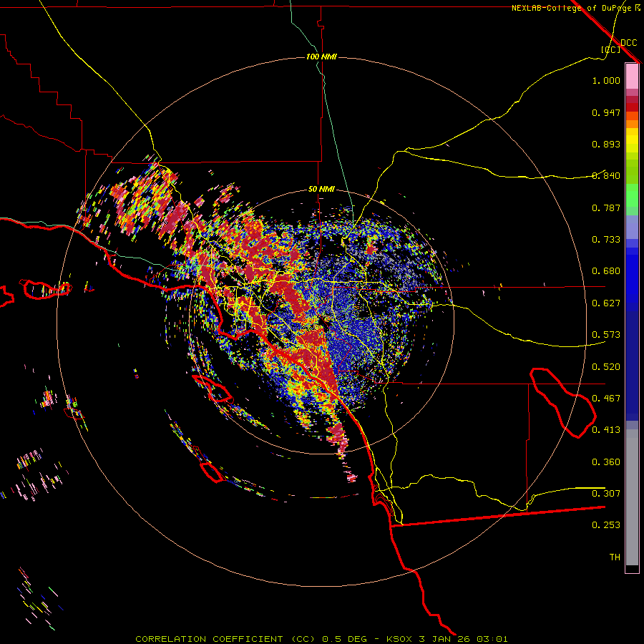Image resolution: width=644 pixels, height=644 pixels.
Task: Click the 0.893 scale value
Action: 606,144
